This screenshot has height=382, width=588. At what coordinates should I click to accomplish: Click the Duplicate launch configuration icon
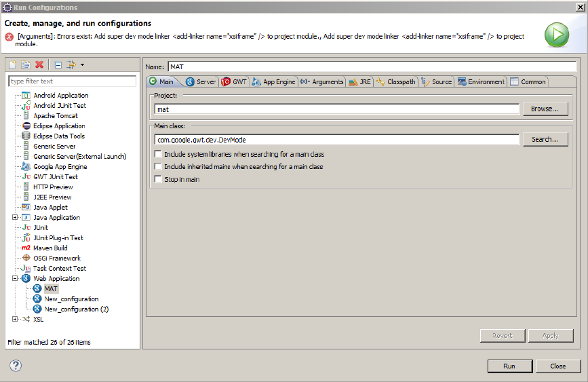pos(26,65)
